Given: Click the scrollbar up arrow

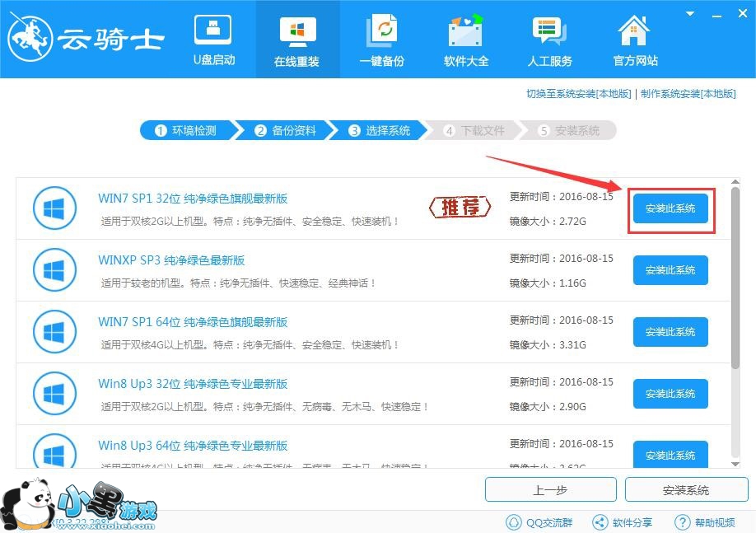Looking at the screenshot, I should coord(735,182).
